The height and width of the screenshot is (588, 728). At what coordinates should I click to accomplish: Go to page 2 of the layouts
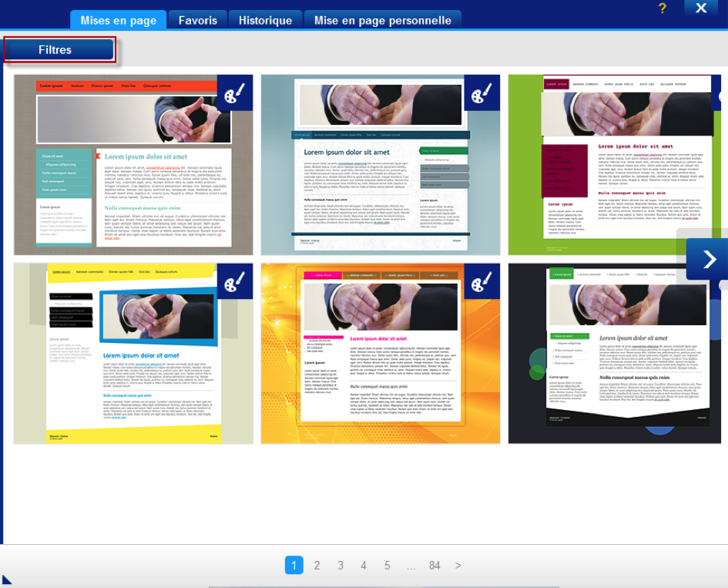click(x=317, y=565)
